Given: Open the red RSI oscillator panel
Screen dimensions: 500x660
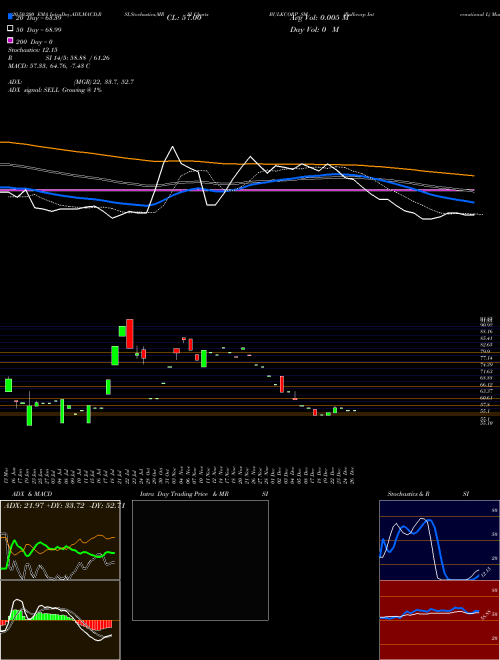Looking at the screenshot, I should click(439, 620).
